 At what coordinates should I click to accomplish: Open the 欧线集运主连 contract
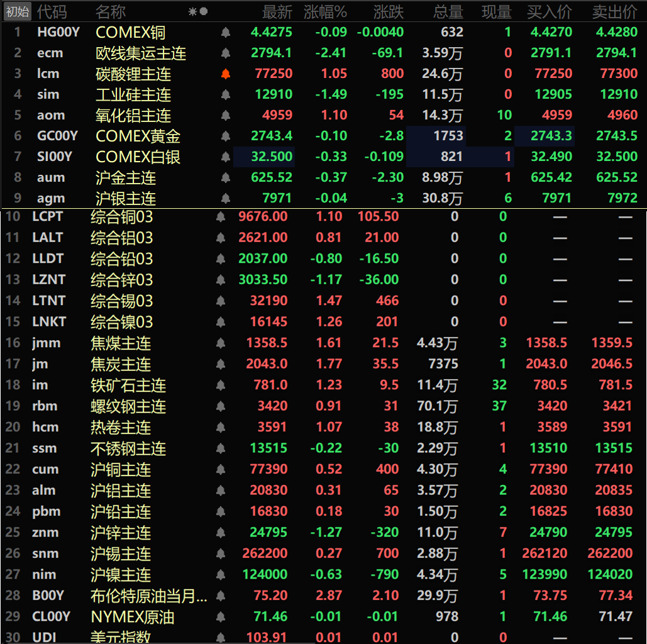point(140,53)
